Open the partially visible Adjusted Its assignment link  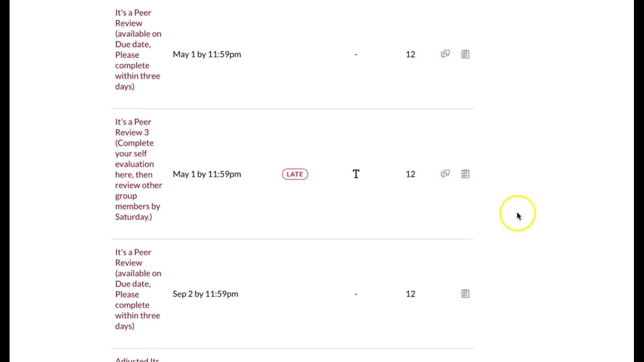[137, 359]
